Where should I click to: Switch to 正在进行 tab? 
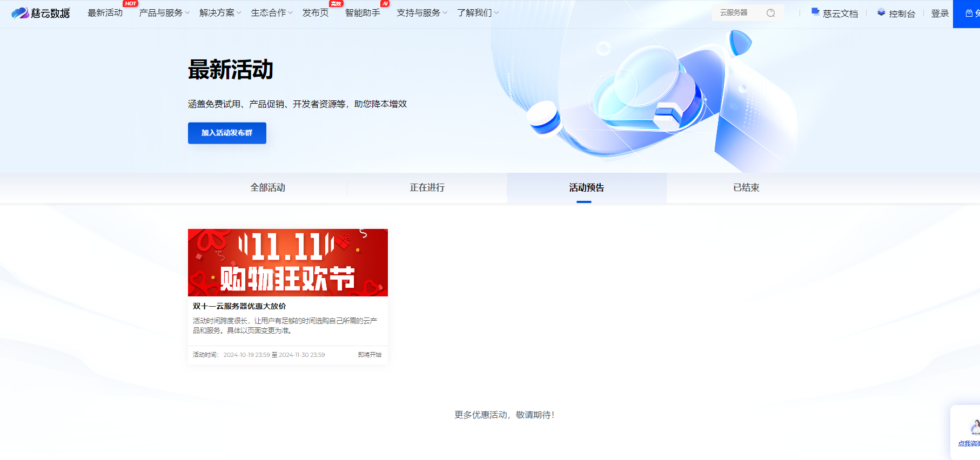[x=427, y=188]
